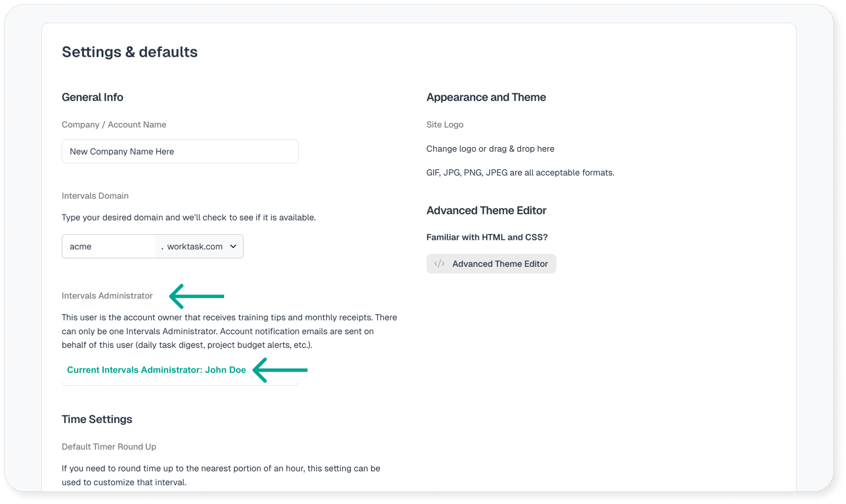Select the General Info section heading
This screenshot has height=504, width=846.
click(x=92, y=97)
